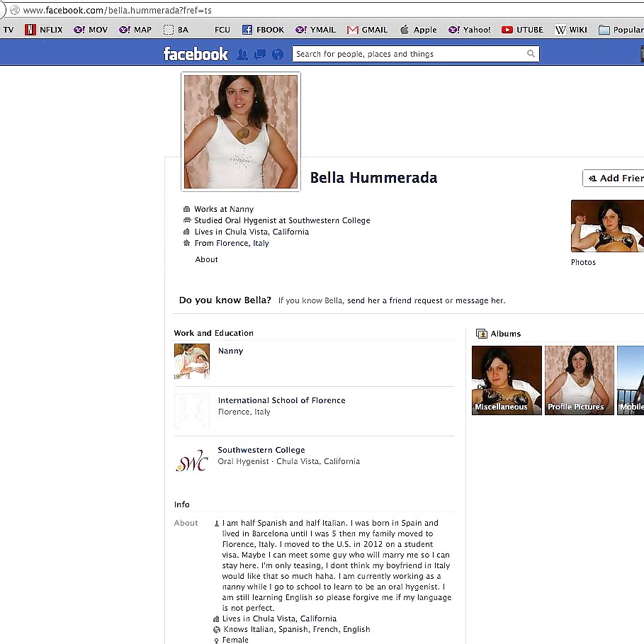Click the Photos thumbnail
Screen dimensions: 644x644
point(607,226)
